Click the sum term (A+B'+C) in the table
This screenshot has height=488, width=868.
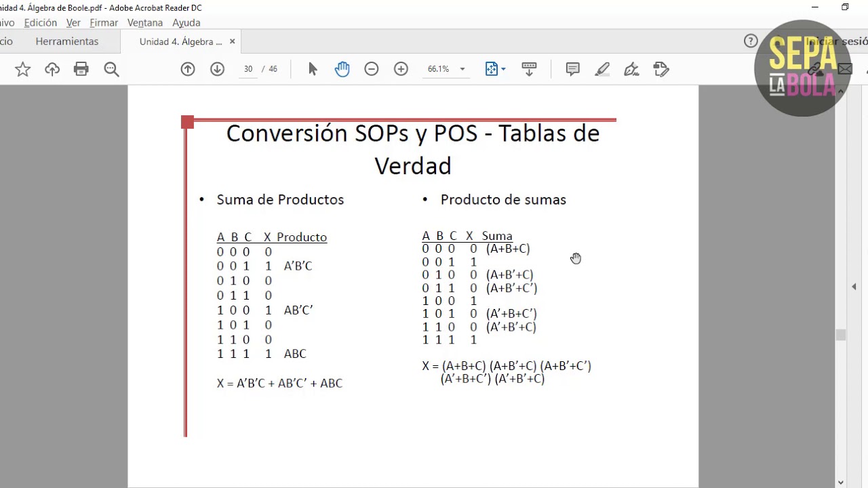pyautogui.click(x=509, y=274)
